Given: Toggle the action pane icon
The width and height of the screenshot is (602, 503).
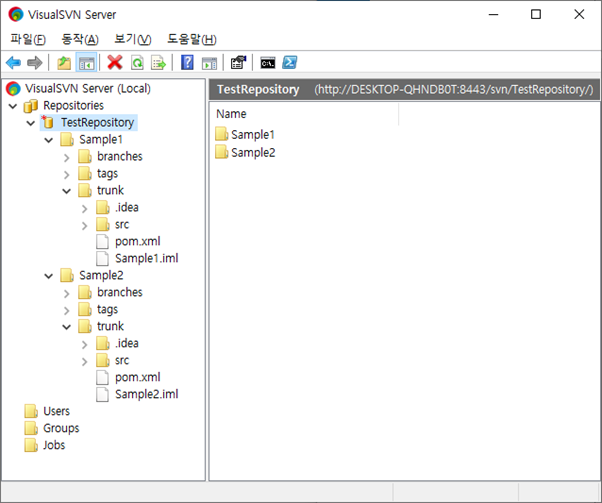Looking at the screenshot, I should [x=209, y=63].
